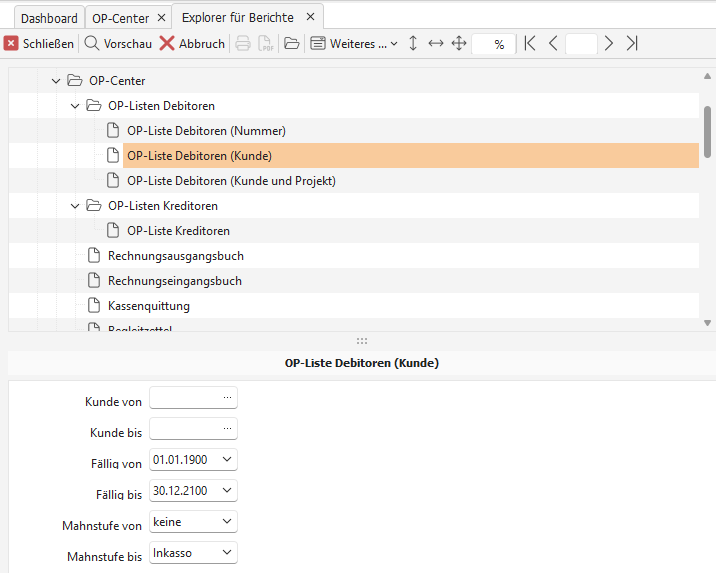Viewport: 716px width, 573px height.
Task: Open the Kunde von lookup ellipsis
Action: click(x=227, y=398)
